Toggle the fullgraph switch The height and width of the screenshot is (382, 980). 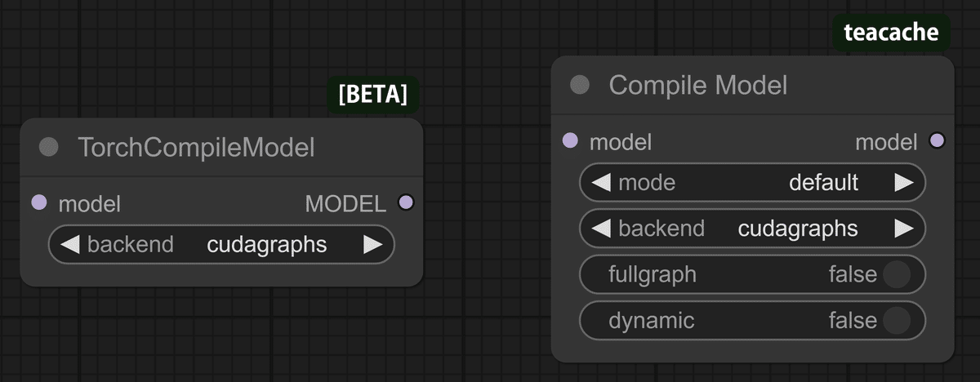[896, 274]
